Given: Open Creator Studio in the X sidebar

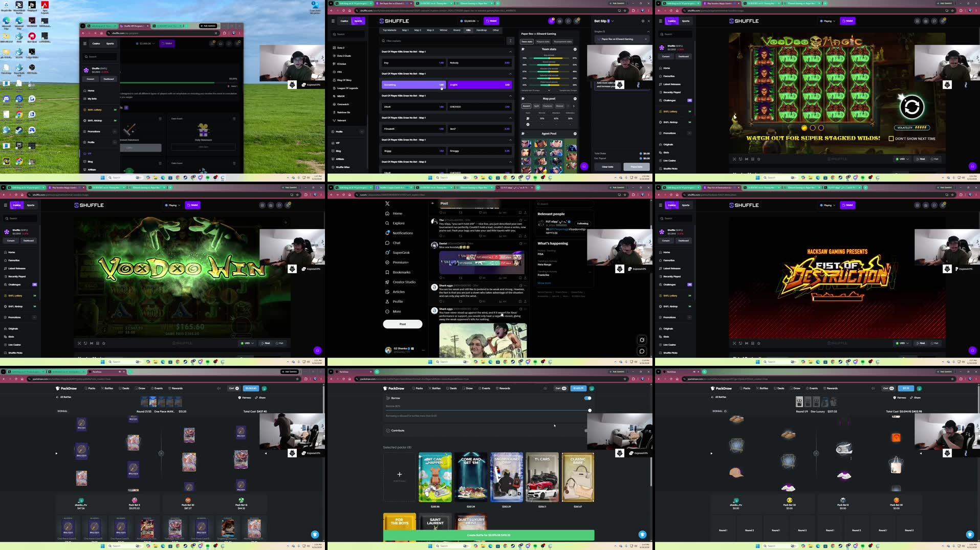Looking at the screenshot, I should 400,282.
